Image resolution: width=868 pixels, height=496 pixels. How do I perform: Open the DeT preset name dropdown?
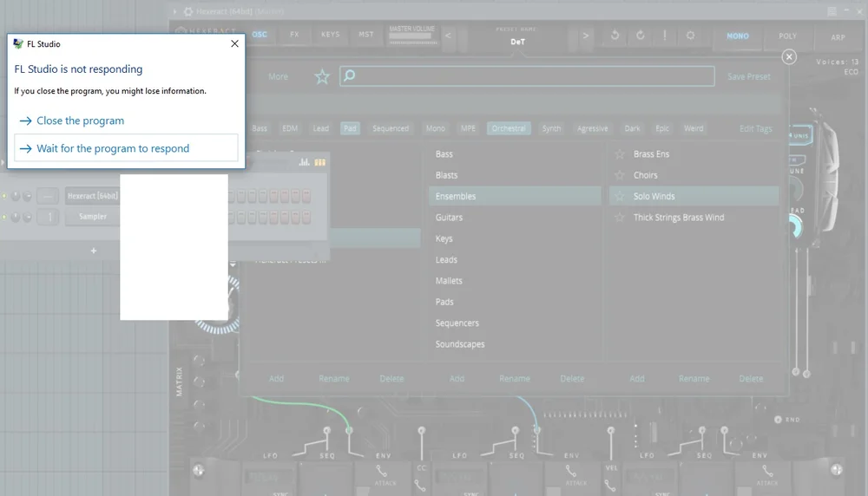tap(517, 42)
